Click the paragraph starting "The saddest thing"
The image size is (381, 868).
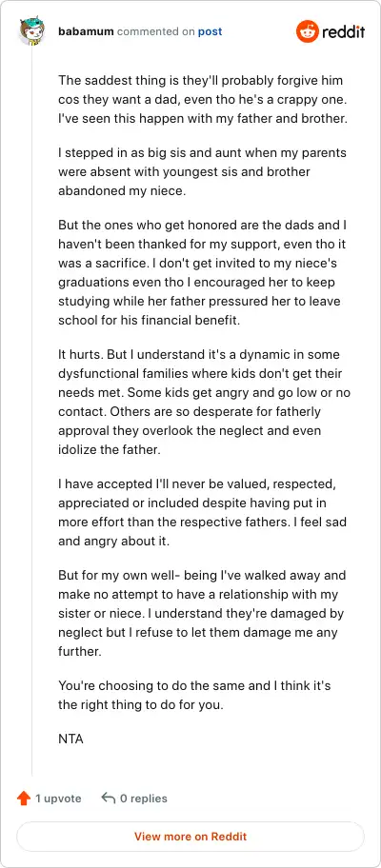[x=203, y=99]
